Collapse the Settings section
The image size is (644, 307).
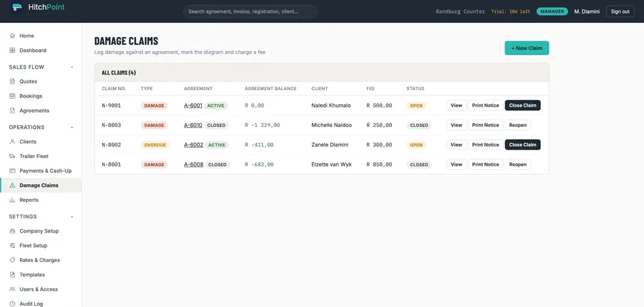click(72, 216)
